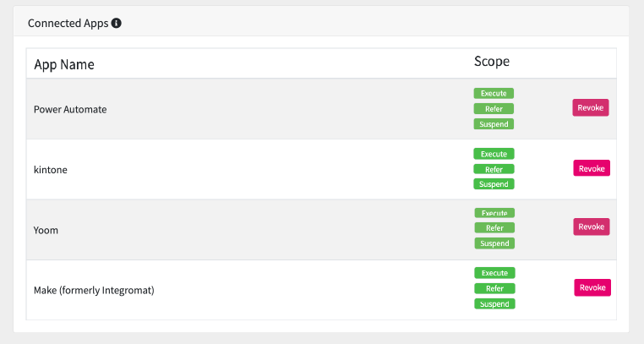The height and width of the screenshot is (344, 644).
Task: Click Yoom's Execute scope badge
Action: tap(494, 213)
